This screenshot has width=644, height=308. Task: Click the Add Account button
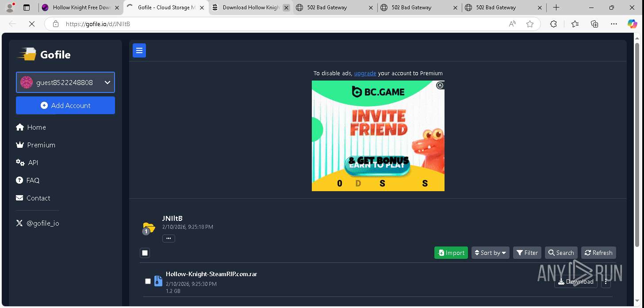(x=65, y=105)
